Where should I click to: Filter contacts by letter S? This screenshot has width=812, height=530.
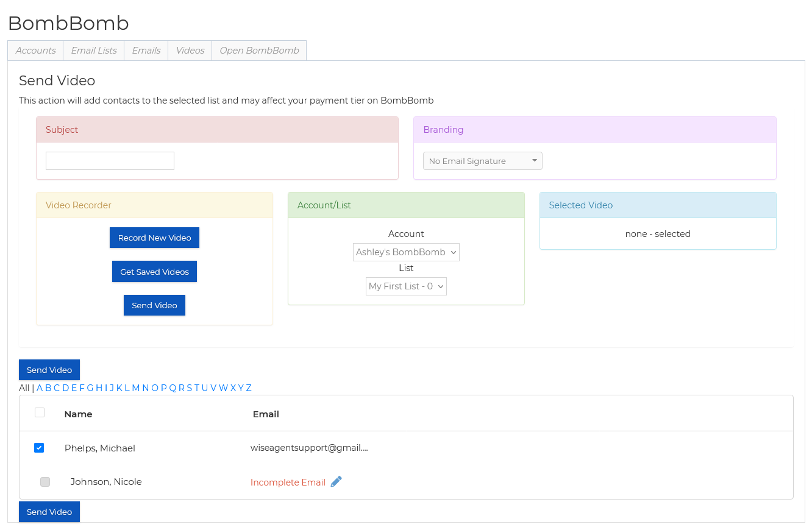190,388
